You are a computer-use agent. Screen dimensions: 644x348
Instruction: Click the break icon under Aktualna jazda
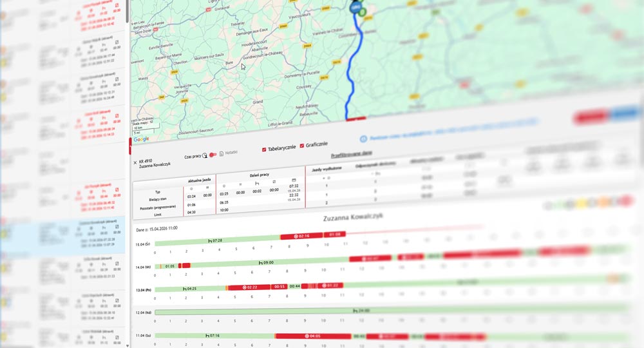coord(207,188)
